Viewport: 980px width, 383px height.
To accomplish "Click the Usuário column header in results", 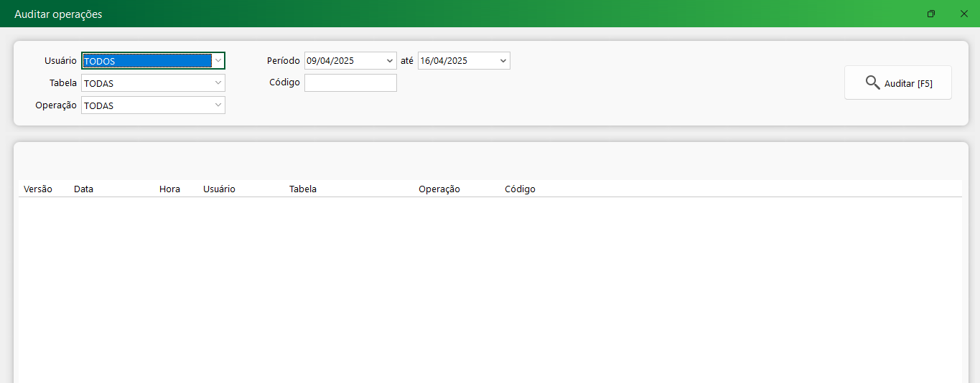I will (x=219, y=189).
